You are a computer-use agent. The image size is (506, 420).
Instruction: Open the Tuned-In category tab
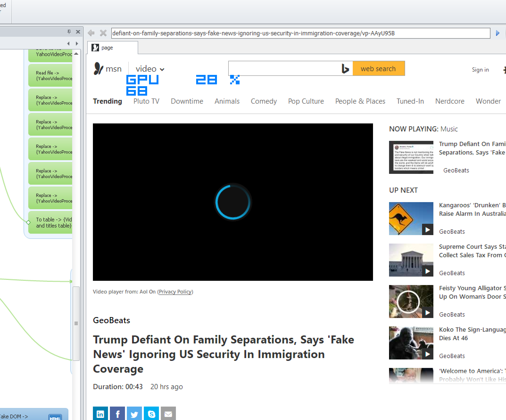coord(410,101)
